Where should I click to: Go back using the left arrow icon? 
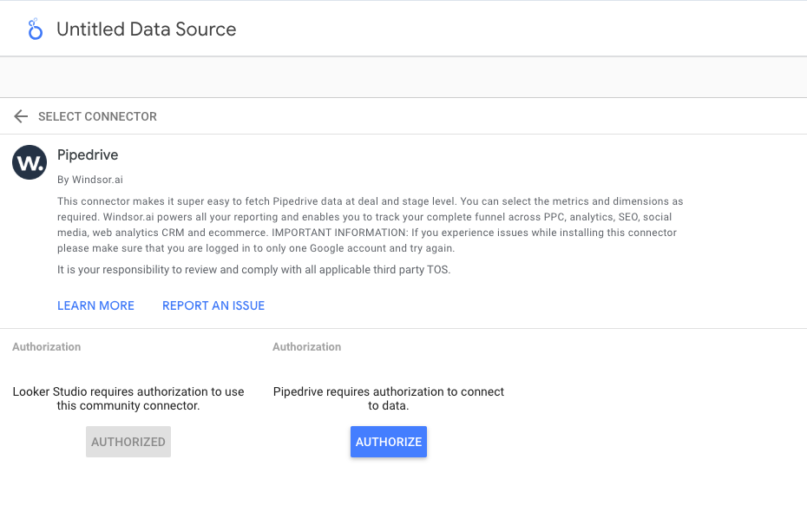(x=21, y=116)
